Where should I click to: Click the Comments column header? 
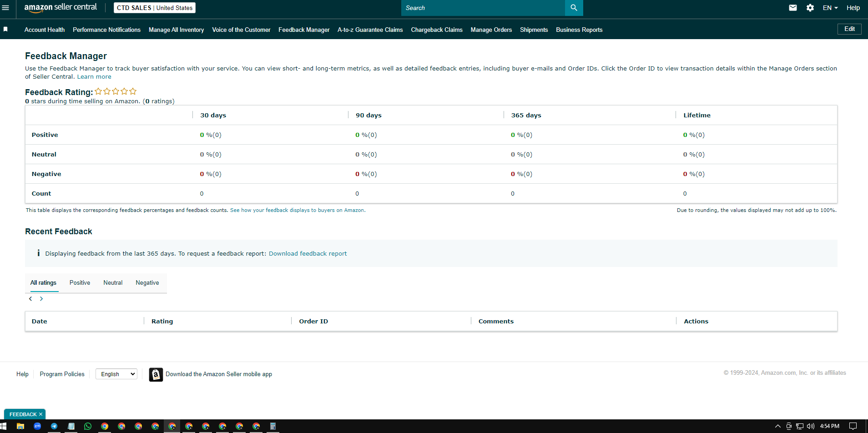tap(496, 321)
